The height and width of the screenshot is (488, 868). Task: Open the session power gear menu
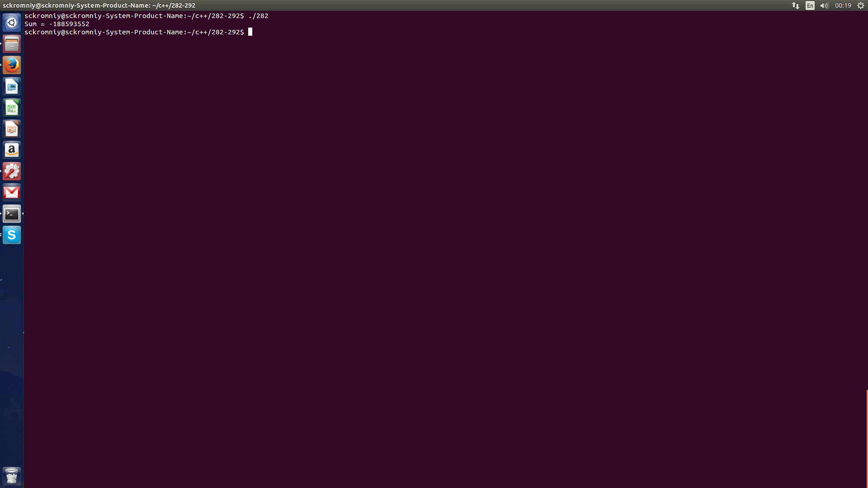pyautogui.click(x=861, y=5)
